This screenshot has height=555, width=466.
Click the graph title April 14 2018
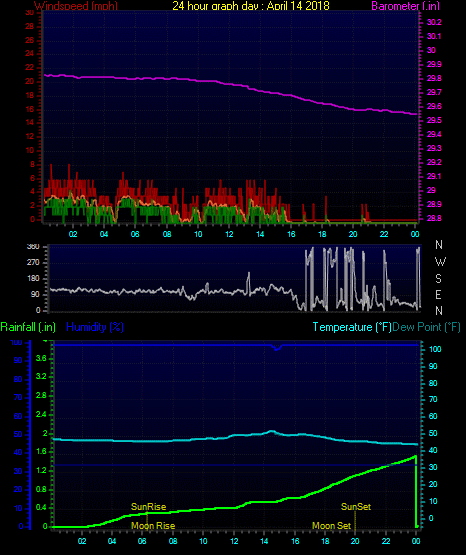coord(251,5)
